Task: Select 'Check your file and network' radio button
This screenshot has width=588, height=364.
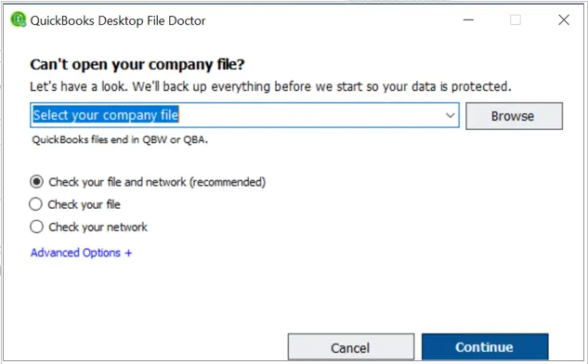Action: pos(36,182)
